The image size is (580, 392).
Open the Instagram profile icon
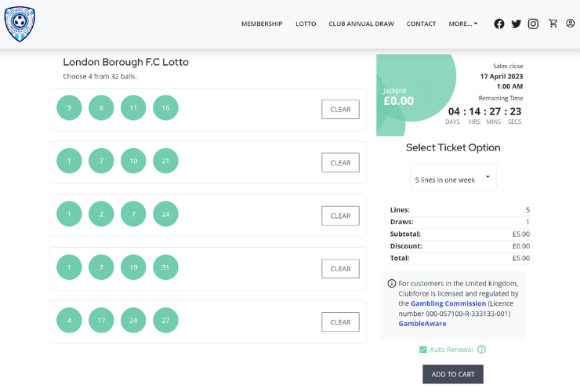tap(533, 24)
